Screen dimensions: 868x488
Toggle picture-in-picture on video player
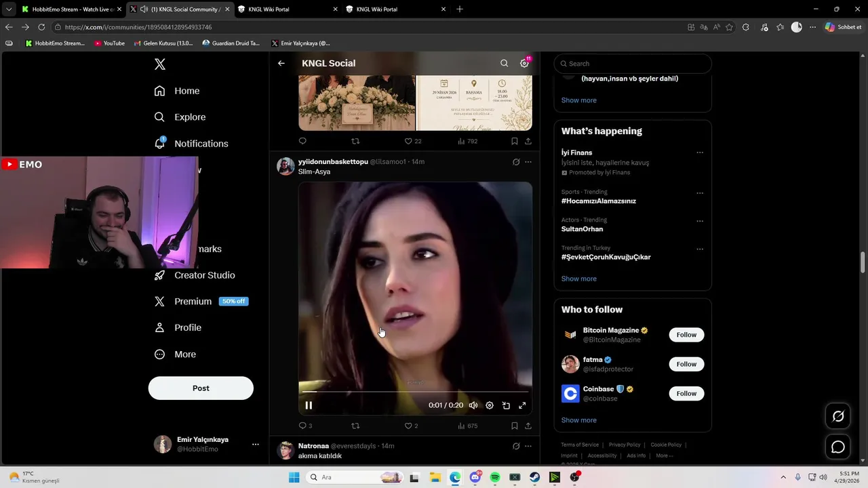coord(506,405)
